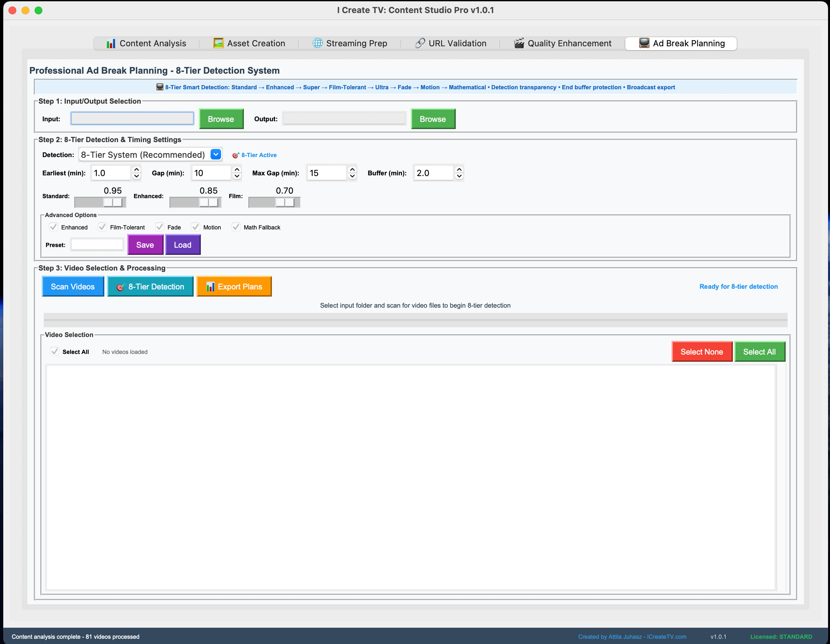
Task: Increase the Gap (min) stepper value
Action: click(237, 169)
